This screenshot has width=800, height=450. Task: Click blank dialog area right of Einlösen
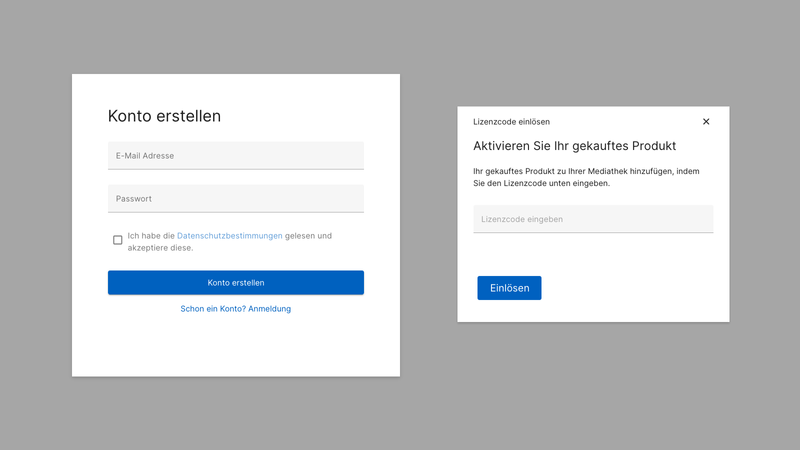[x=630, y=288]
